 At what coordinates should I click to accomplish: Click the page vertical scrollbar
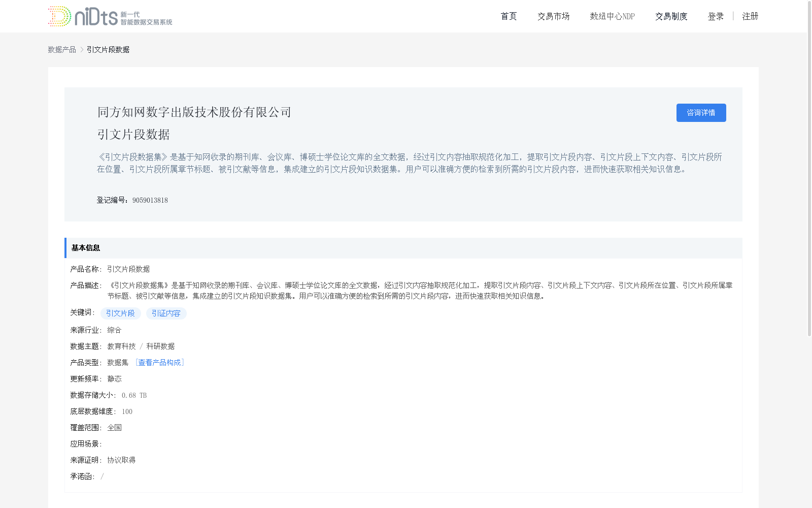(809, 168)
